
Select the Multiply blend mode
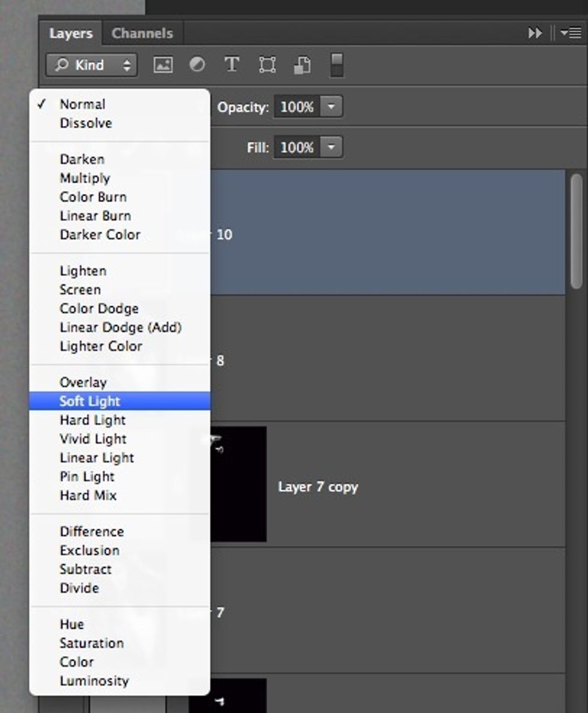click(x=84, y=178)
